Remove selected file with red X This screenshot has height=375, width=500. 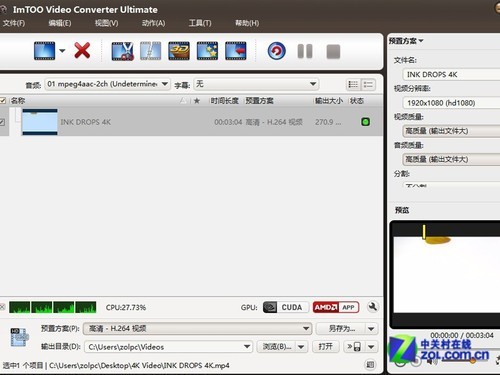(82, 51)
